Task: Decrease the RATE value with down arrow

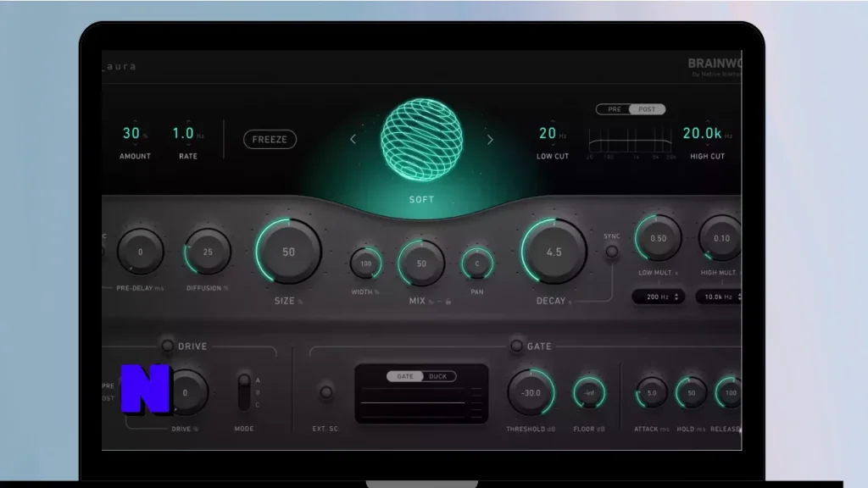Action: click(x=188, y=145)
